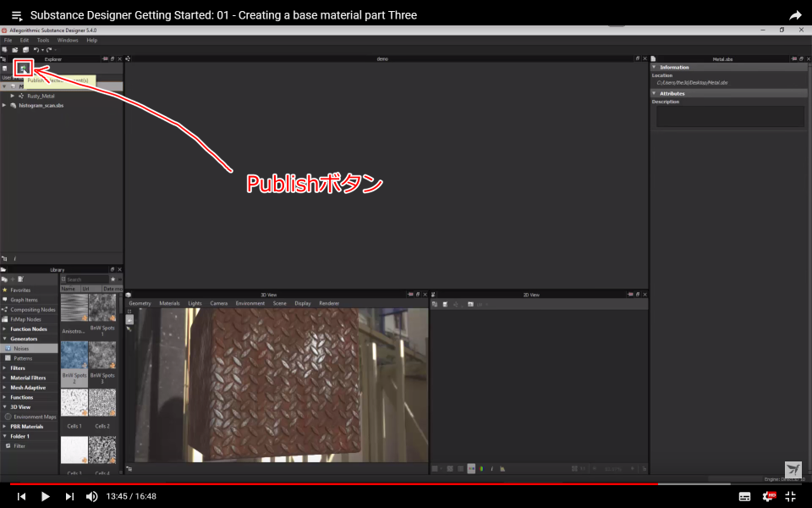Toggle video subtitles captions icon
Viewport: 812px width, 508px height.
tap(744, 497)
